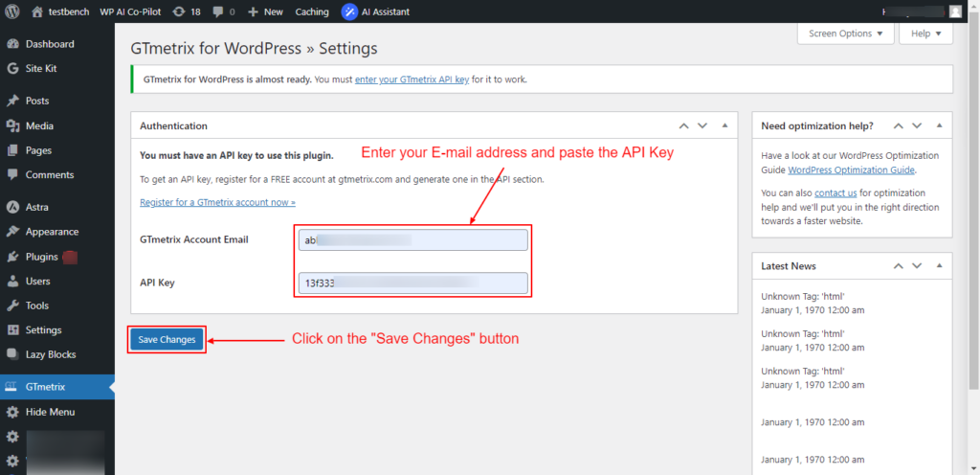Open Caching menu in admin bar
The width and height of the screenshot is (980, 475).
312,11
